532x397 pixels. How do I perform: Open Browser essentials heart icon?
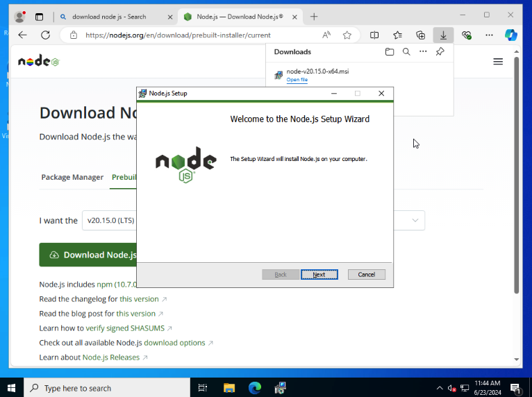(467, 35)
